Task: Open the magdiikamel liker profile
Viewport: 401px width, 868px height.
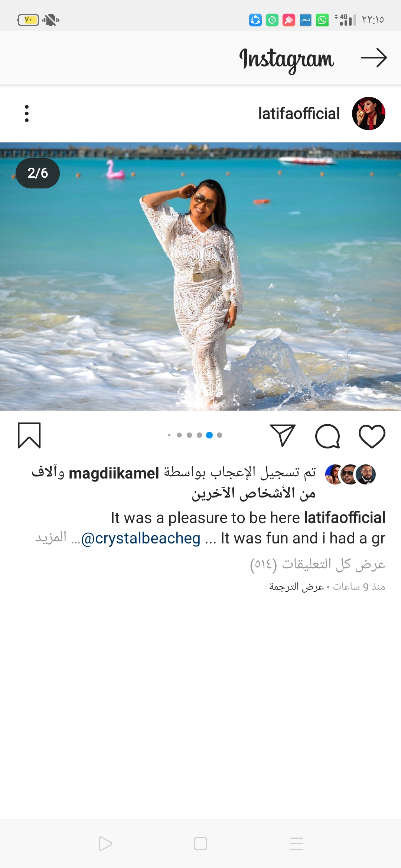Action: coord(114,473)
